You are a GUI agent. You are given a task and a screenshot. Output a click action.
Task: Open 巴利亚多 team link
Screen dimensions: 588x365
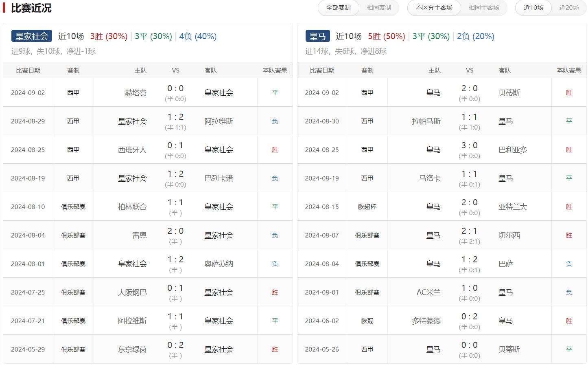pyautogui.click(x=513, y=150)
